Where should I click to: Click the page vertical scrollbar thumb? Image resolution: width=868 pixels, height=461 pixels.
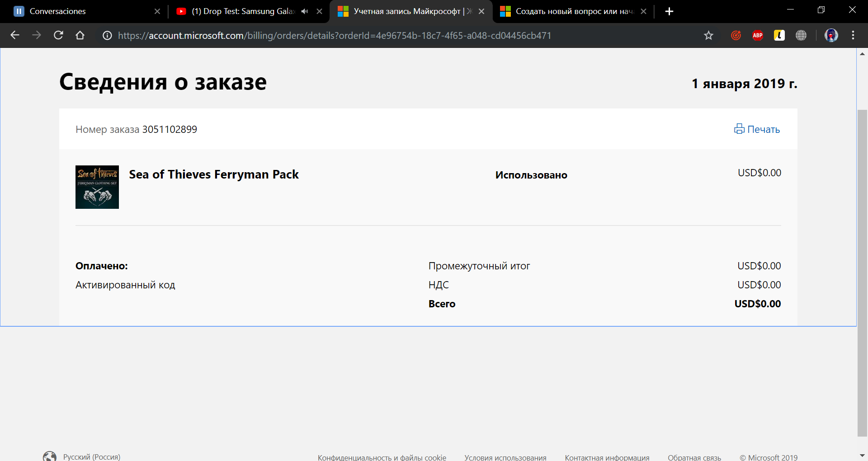click(x=862, y=273)
